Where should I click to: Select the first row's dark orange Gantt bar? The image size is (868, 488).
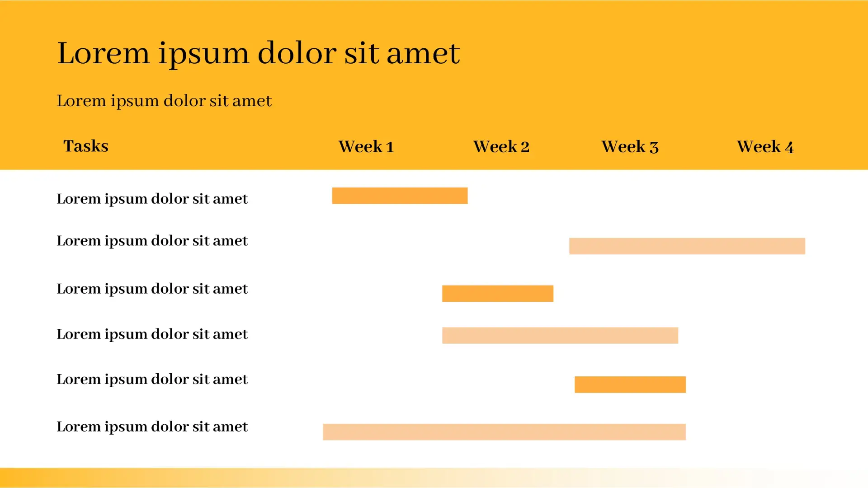pyautogui.click(x=400, y=196)
